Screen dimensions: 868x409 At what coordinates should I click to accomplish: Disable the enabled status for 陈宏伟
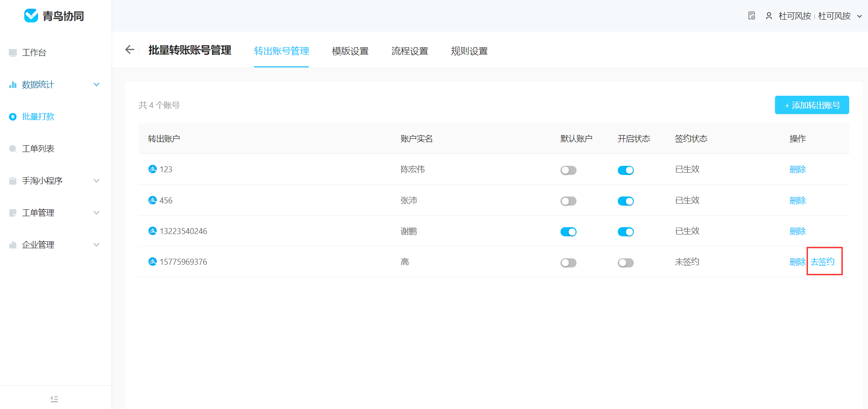pyautogui.click(x=626, y=170)
